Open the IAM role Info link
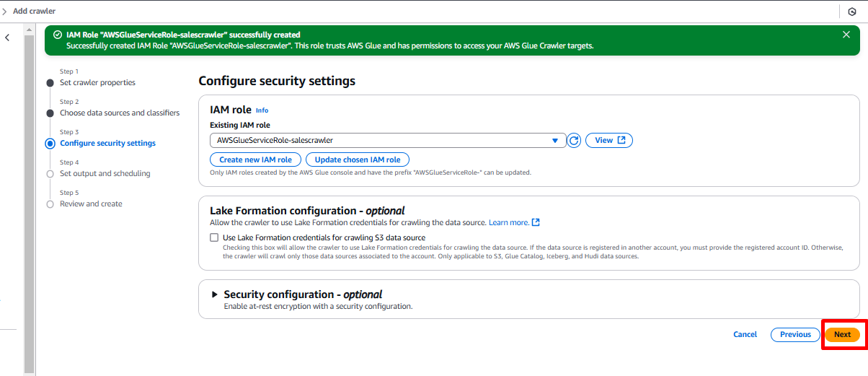Viewport: 868px width, 376px height. tap(262, 110)
